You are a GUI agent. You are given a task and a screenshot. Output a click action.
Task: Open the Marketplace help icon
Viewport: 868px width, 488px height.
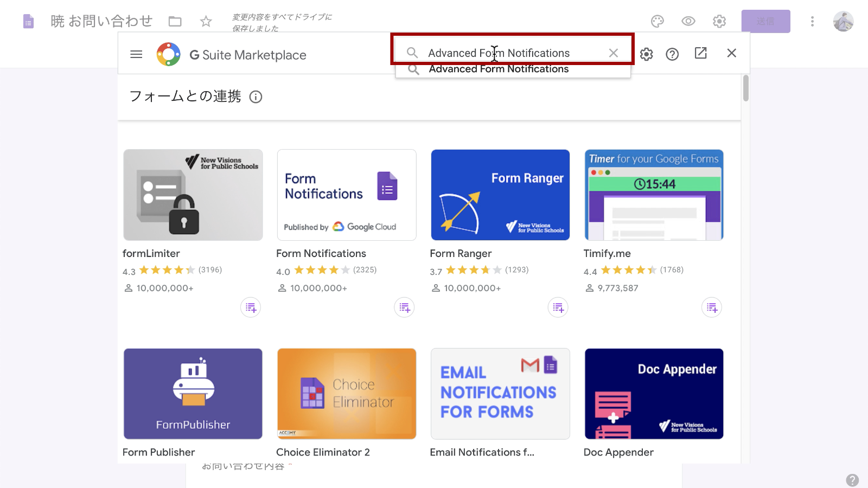coord(672,54)
